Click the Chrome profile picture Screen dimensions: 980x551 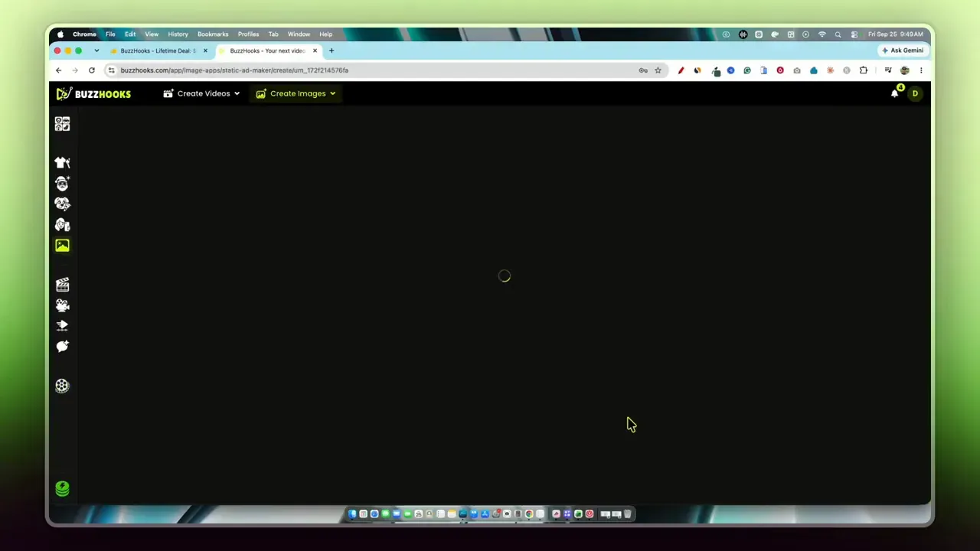tap(905, 70)
